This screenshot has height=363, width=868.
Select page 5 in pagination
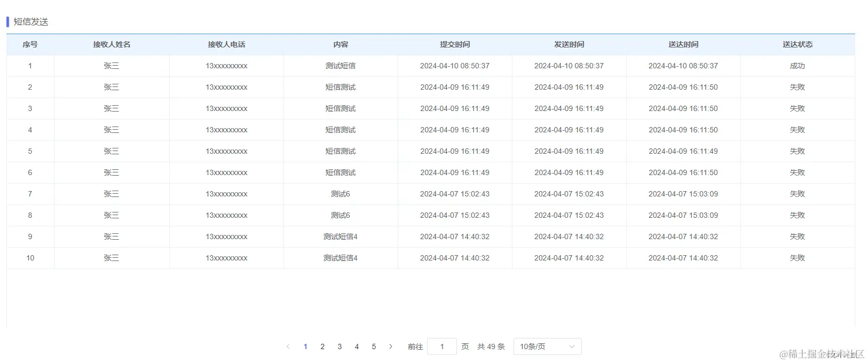(374, 346)
